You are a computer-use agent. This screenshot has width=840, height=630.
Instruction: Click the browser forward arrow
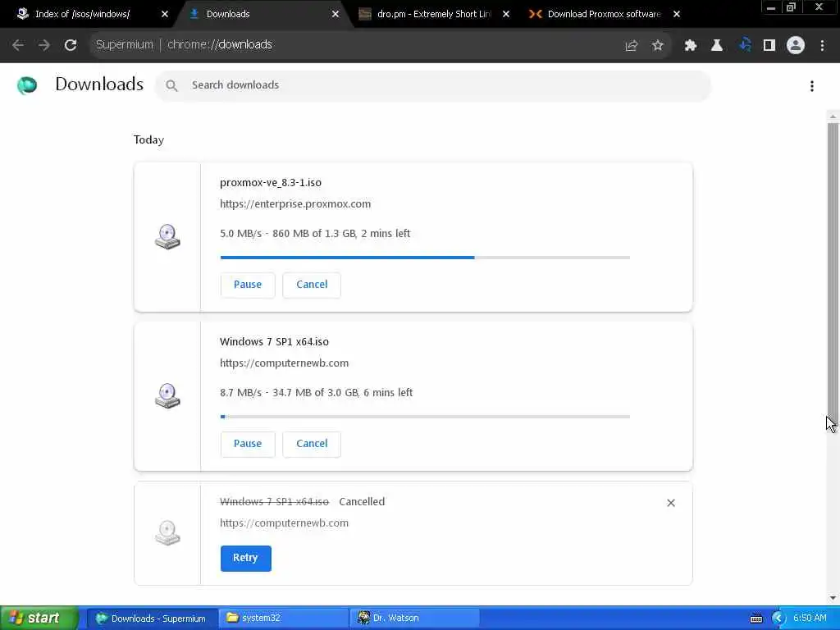tap(44, 45)
